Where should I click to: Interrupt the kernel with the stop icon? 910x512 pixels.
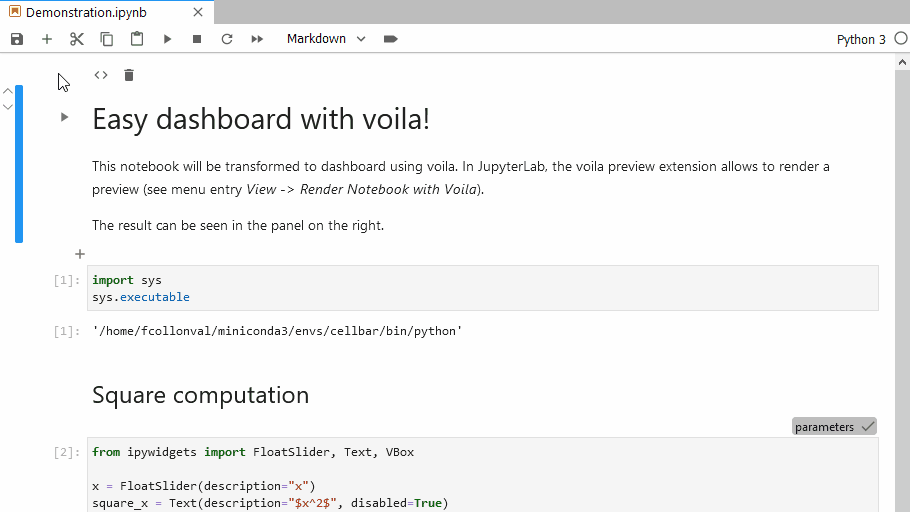click(x=197, y=39)
